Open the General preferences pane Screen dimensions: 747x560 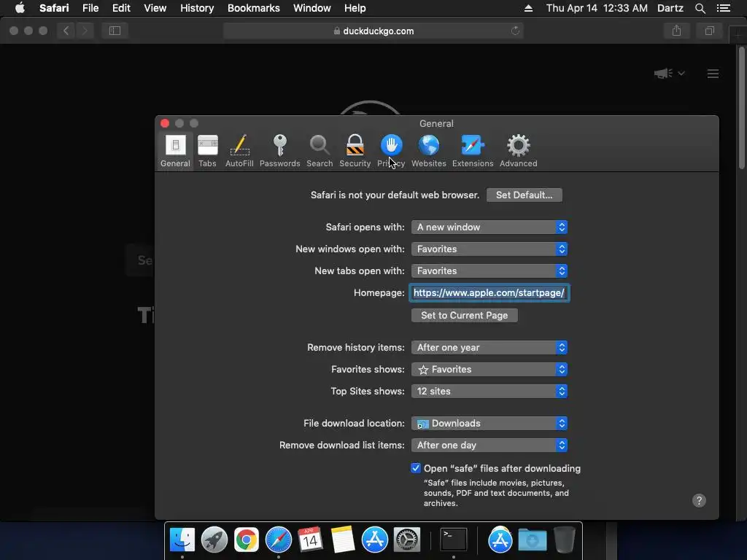coord(175,151)
